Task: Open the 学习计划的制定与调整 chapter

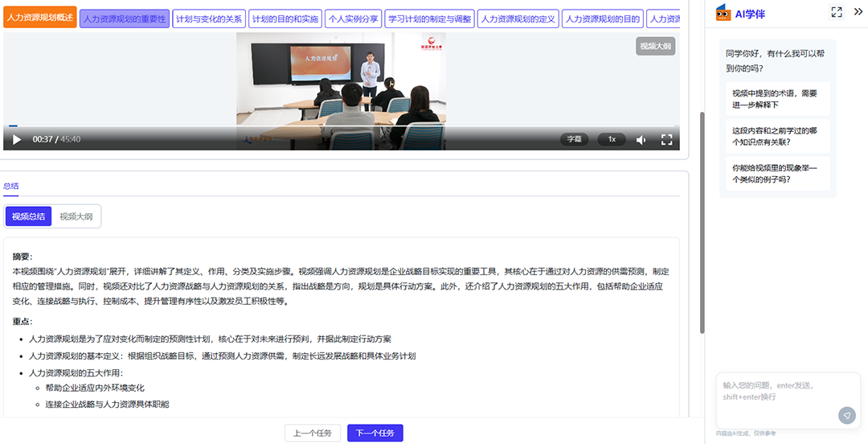Action: click(429, 18)
